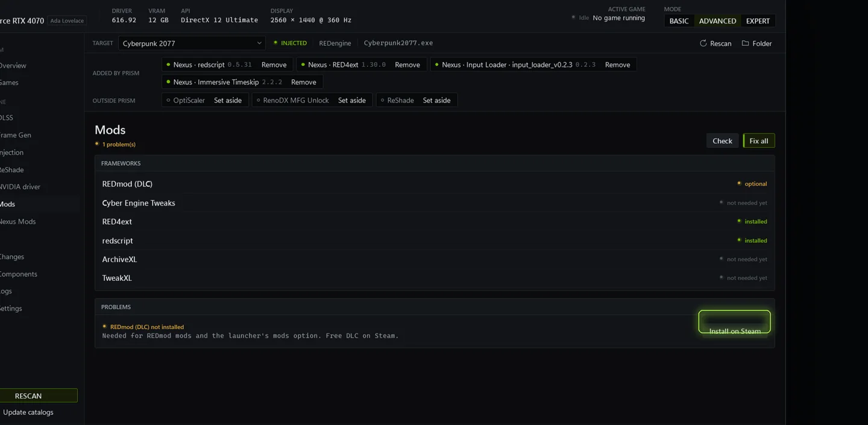Select the TweakXL framework row
The height and width of the screenshot is (425, 868).
pyautogui.click(x=435, y=278)
